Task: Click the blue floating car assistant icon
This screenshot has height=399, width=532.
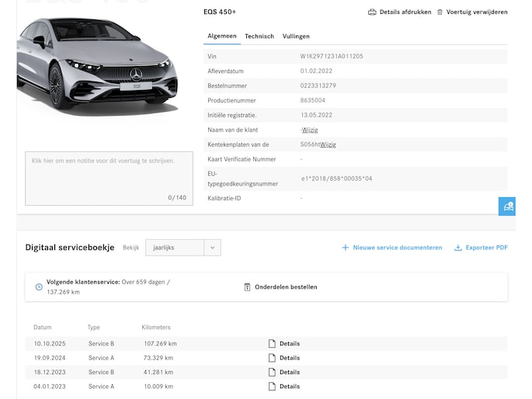Action: coord(508,206)
